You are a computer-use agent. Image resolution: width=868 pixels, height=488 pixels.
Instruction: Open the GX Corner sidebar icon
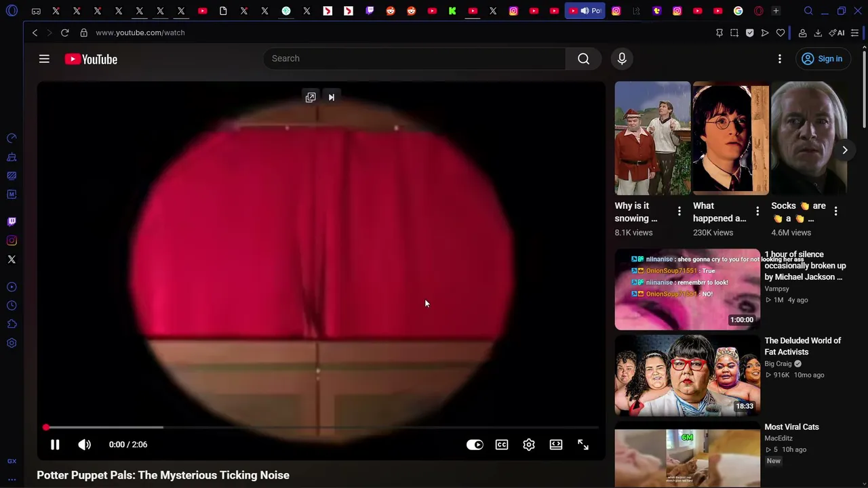[x=12, y=462]
